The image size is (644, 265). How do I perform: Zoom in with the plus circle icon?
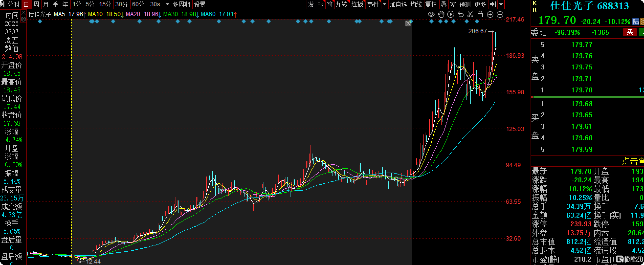(490, 14)
